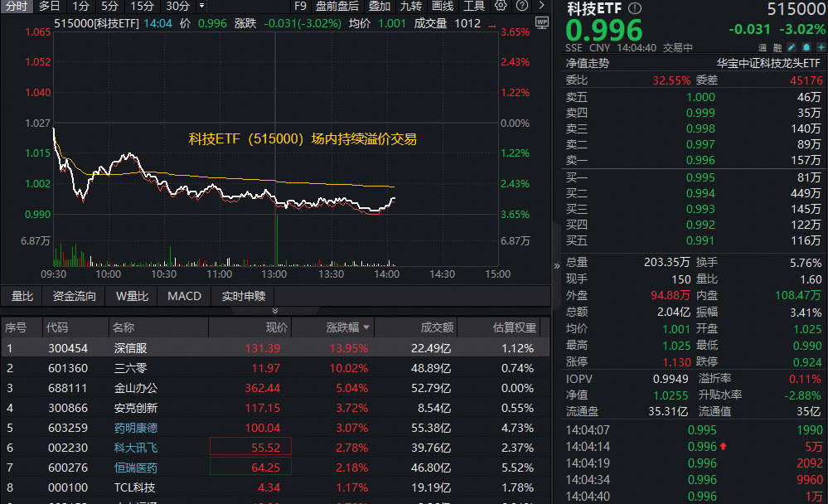Open the drawing tools via 画线 icon
Screen dimensions: 828x504
[443, 7]
